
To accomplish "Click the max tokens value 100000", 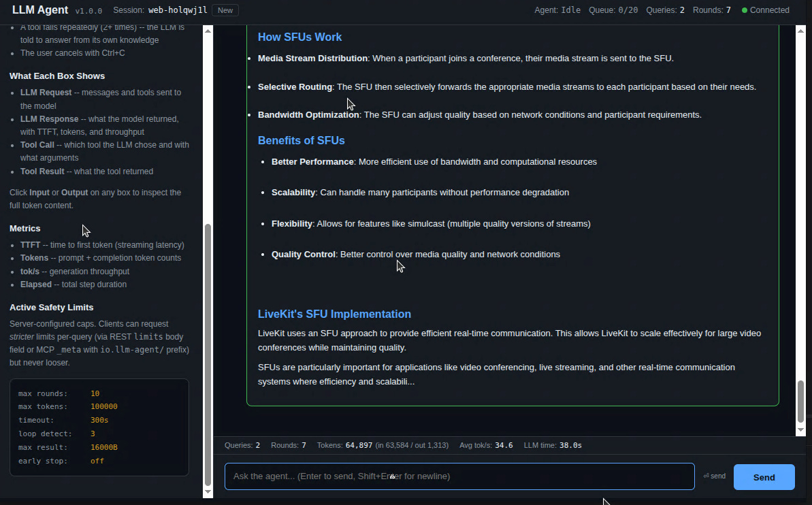I will pyautogui.click(x=104, y=406).
